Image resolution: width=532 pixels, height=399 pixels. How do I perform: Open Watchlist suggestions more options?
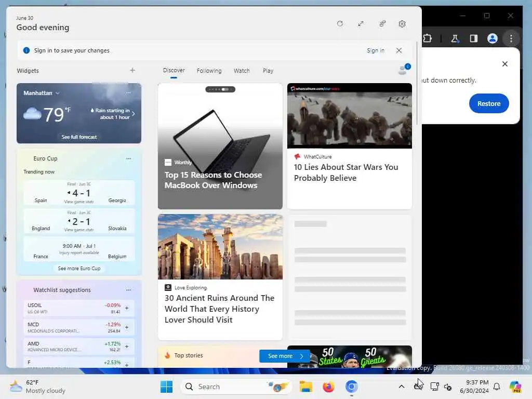[128, 290]
